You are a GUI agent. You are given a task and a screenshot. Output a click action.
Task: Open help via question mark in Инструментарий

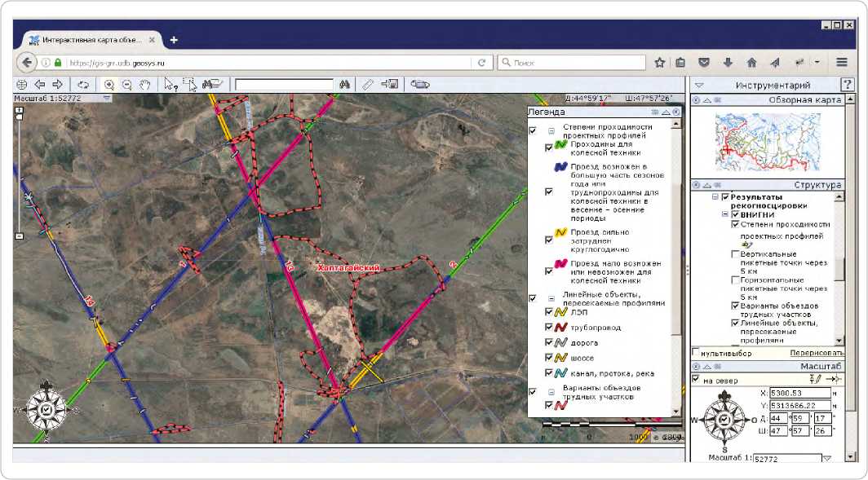(x=847, y=85)
